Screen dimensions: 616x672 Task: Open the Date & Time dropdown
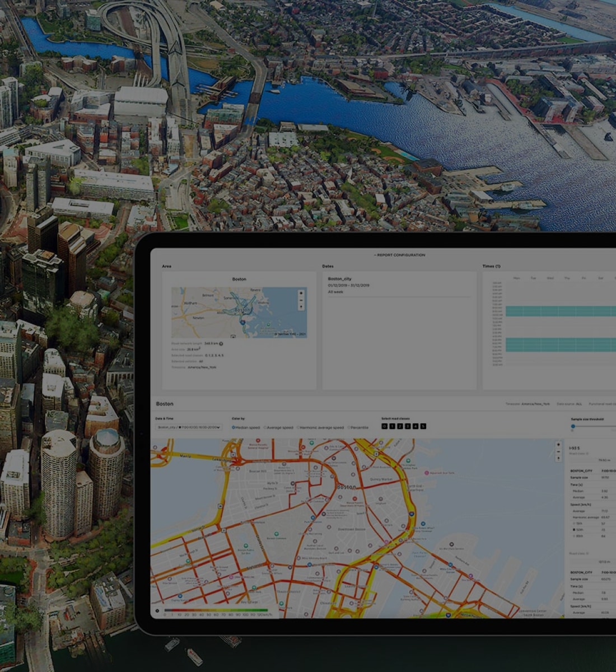coord(189,427)
